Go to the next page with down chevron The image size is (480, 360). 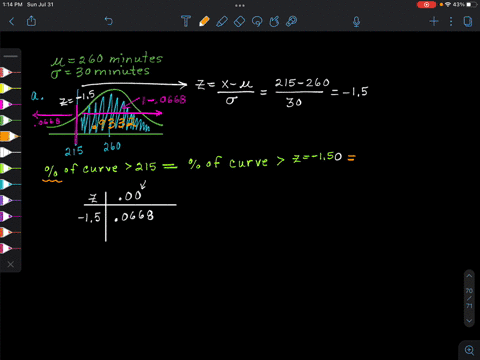point(469,321)
